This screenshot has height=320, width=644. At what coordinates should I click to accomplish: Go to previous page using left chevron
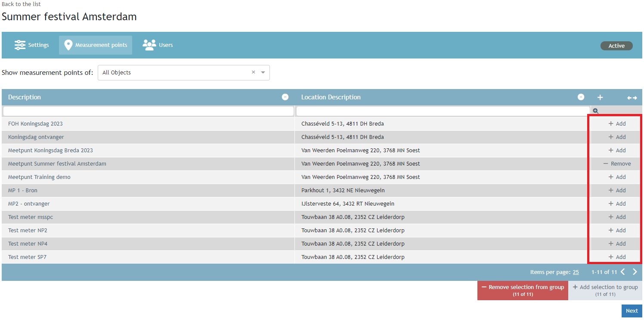point(622,272)
